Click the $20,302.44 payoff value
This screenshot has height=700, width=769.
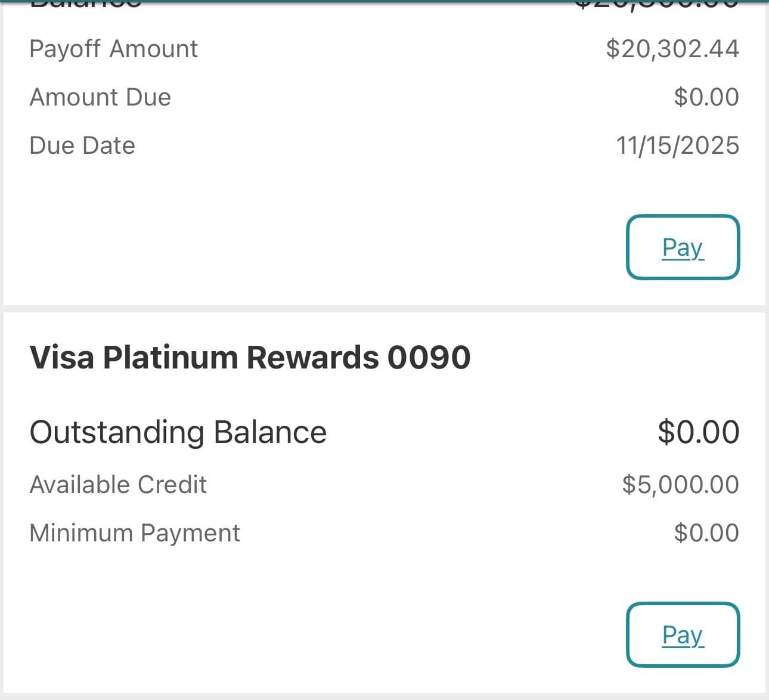672,49
